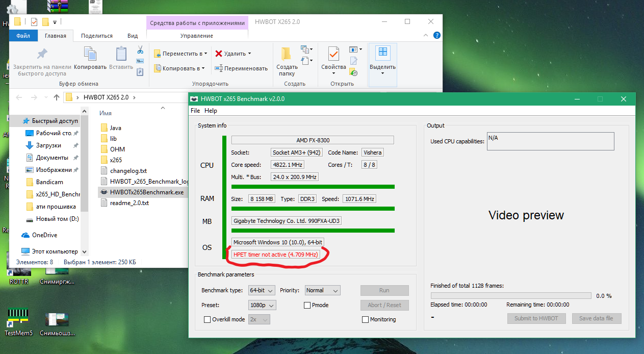Switch to Вид ribbon tab
The width and height of the screenshot is (644, 354).
coord(133,36)
